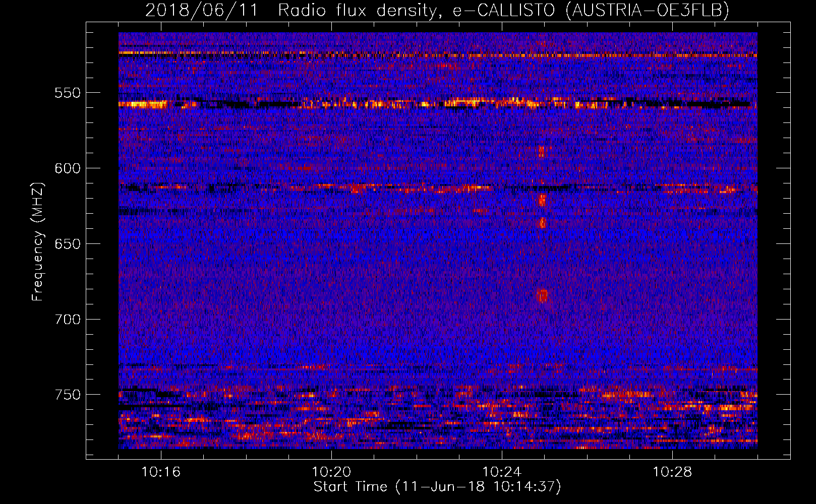The image size is (816, 504).
Task: Select the 700 frequency tick label
Action: tap(68, 320)
